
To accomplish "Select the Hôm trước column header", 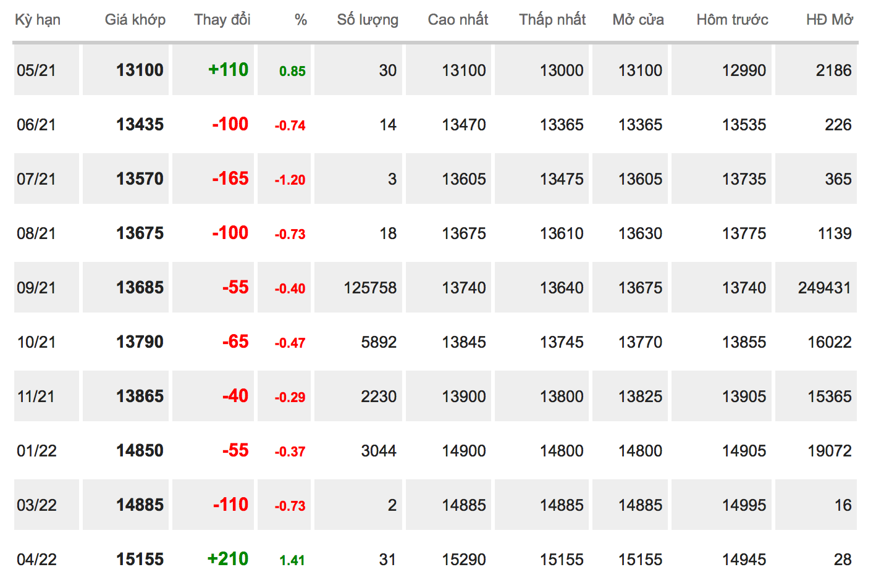I will tap(732, 20).
